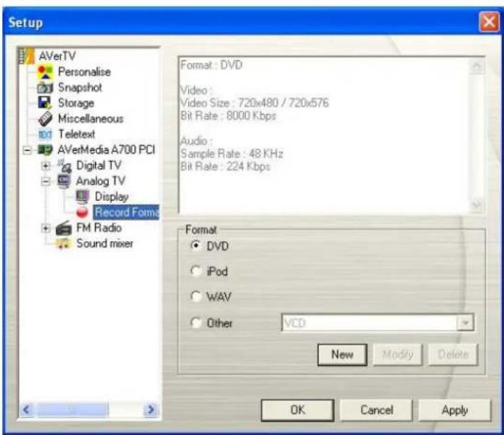This screenshot has height=435, width=504.
Task: Click the 'Sample Rate : 48 KHz' line
Action: click(231, 153)
